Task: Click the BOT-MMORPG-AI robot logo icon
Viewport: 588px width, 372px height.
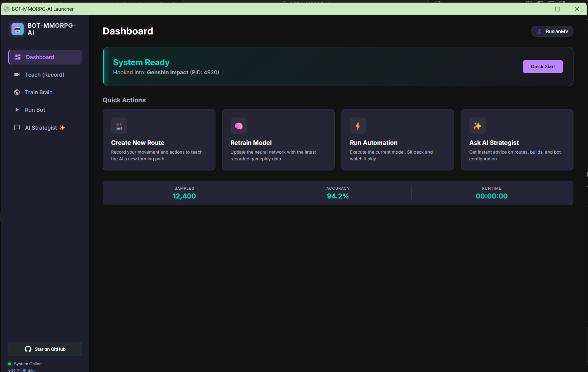Action: [18, 29]
